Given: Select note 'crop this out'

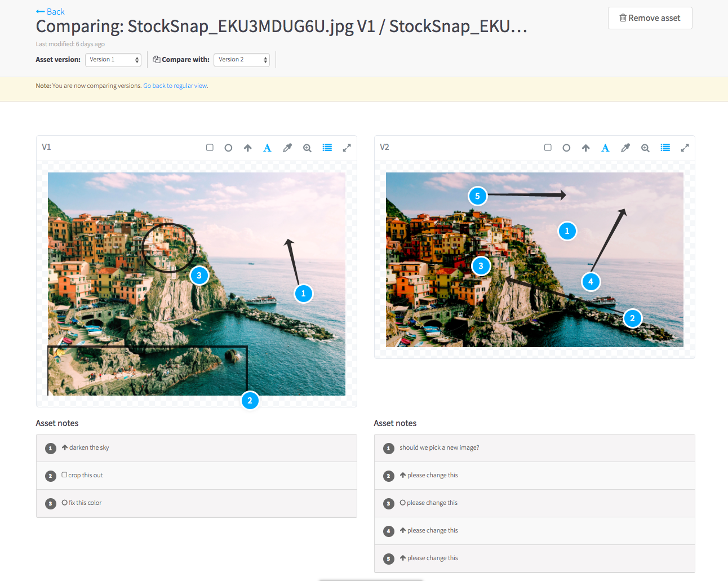Looking at the screenshot, I should click(x=196, y=476).
